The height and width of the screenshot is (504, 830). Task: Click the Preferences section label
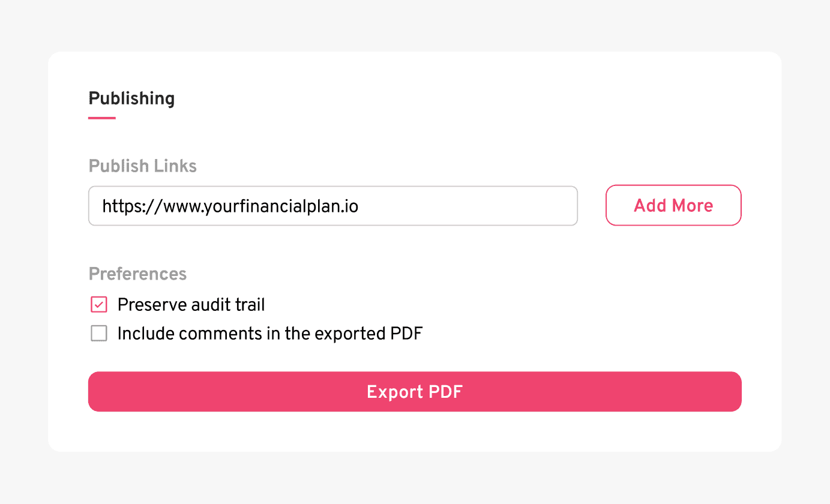[x=137, y=274]
